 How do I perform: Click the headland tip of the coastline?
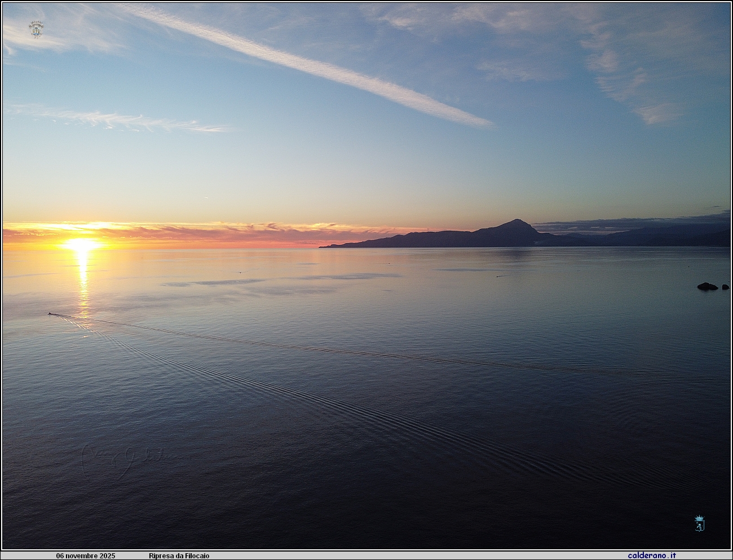[x=324, y=246]
